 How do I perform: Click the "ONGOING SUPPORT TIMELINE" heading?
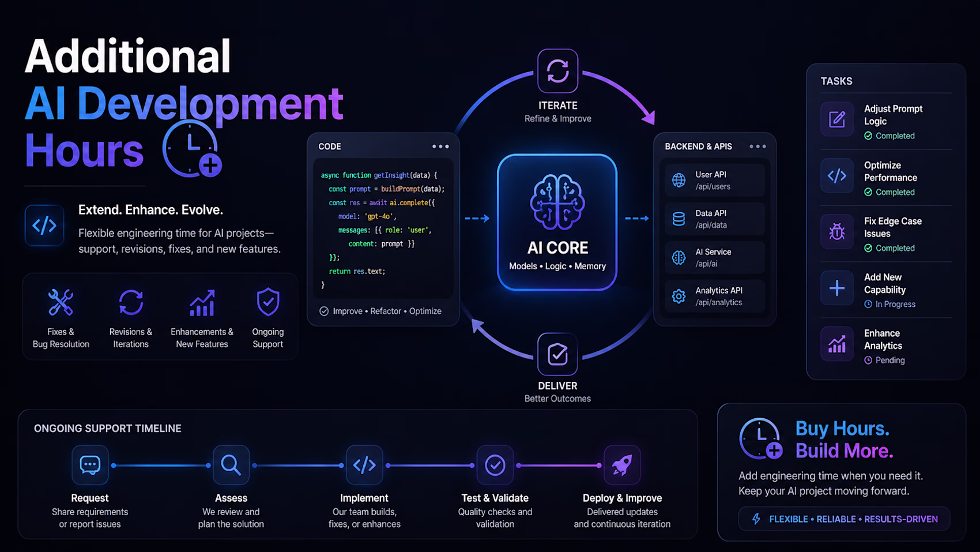click(x=108, y=429)
